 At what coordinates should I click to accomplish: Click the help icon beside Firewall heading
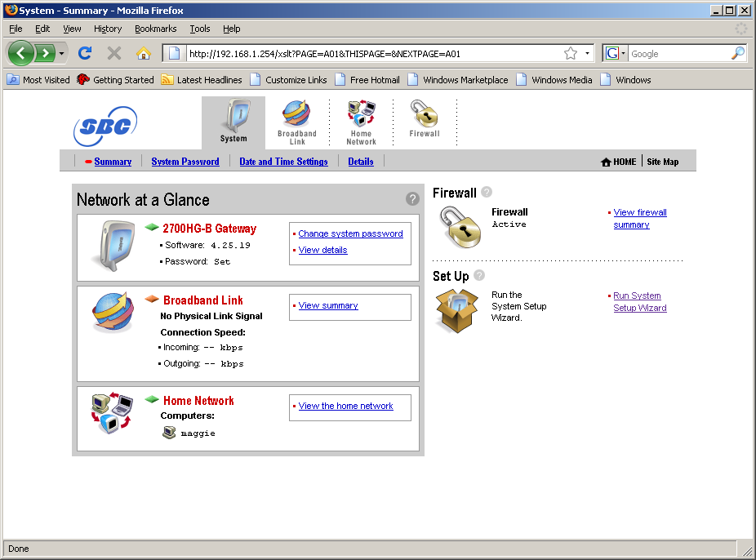coord(487,192)
